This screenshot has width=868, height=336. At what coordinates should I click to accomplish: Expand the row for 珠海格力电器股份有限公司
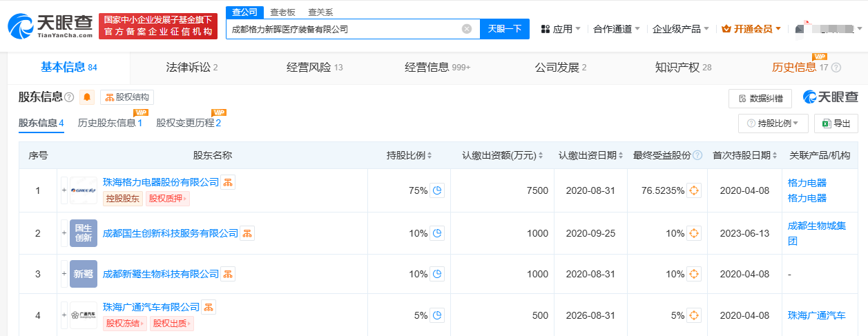(x=64, y=190)
